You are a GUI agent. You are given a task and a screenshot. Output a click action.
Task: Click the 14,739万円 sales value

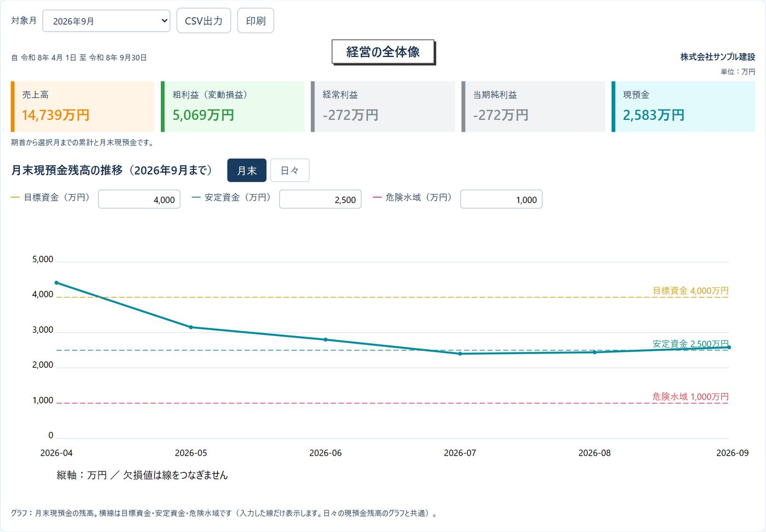pos(55,115)
